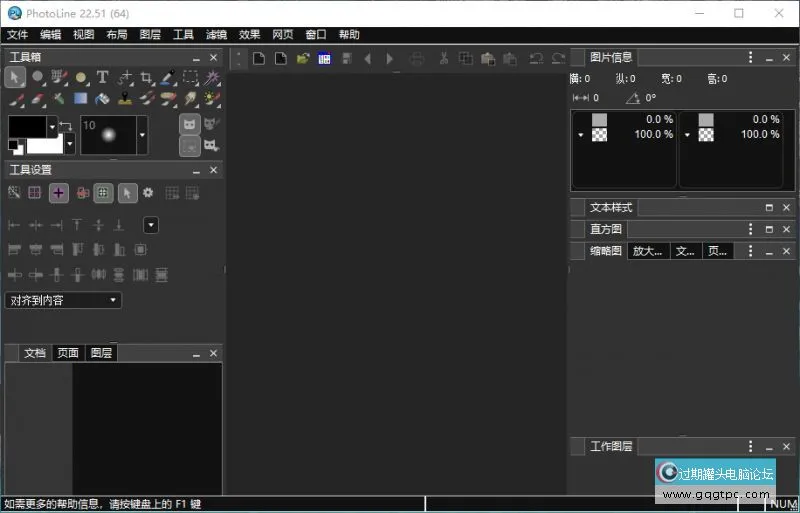Toggle the green grid snap button
The height and width of the screenshot is (513, 800).
point(103,193)
